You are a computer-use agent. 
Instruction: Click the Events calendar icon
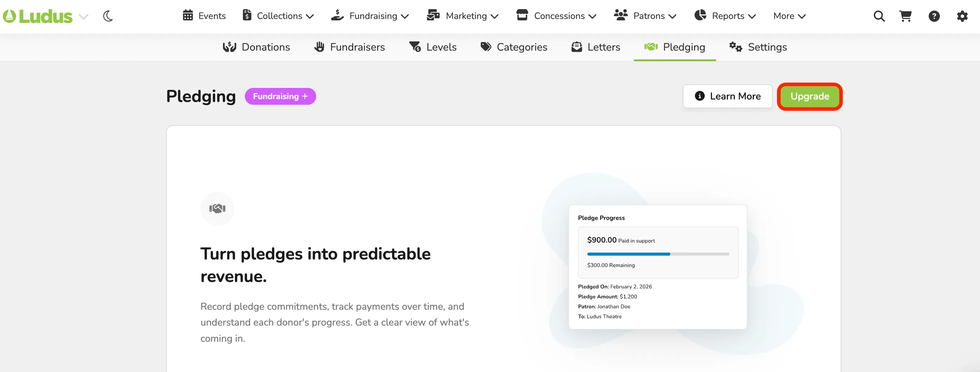188,15
